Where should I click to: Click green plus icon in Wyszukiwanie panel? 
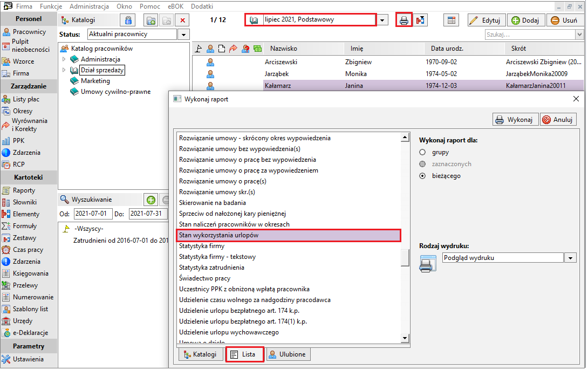(x=151, y=200)
